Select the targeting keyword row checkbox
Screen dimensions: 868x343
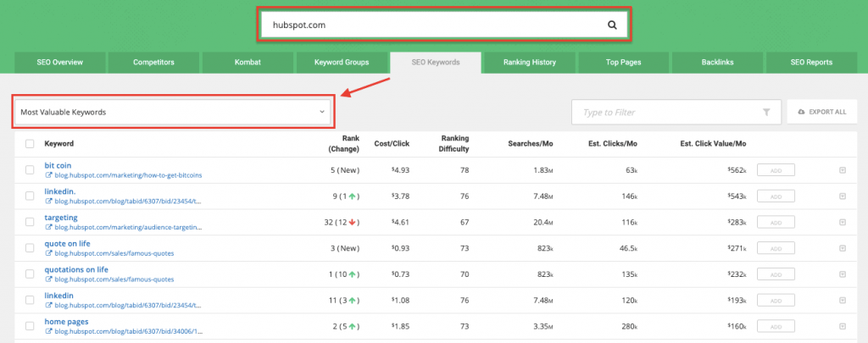tap(30, 222)
